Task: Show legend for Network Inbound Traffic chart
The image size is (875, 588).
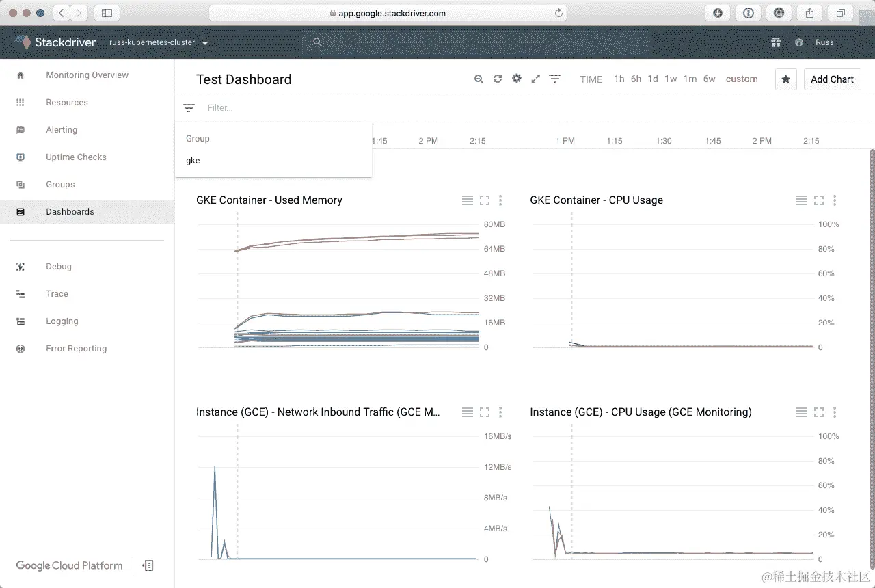Action: [x=468, y=412]
